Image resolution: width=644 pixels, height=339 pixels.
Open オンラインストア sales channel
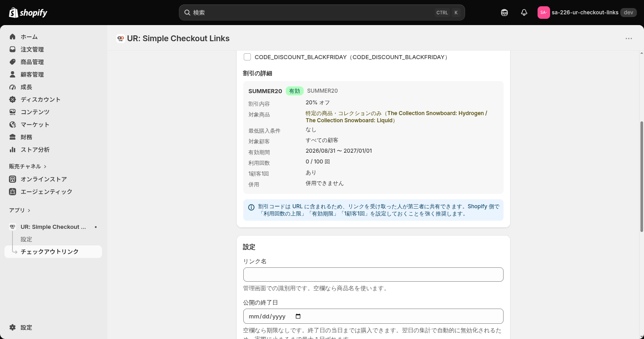53,179
